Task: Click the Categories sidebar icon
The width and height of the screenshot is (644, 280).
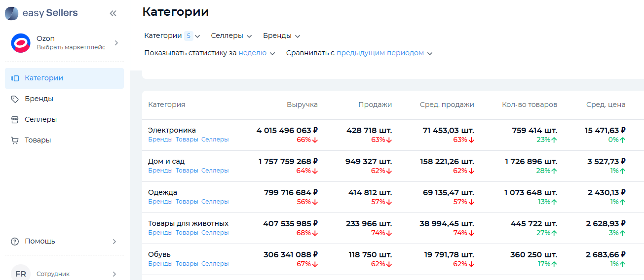Action: [x=15, y=78]
